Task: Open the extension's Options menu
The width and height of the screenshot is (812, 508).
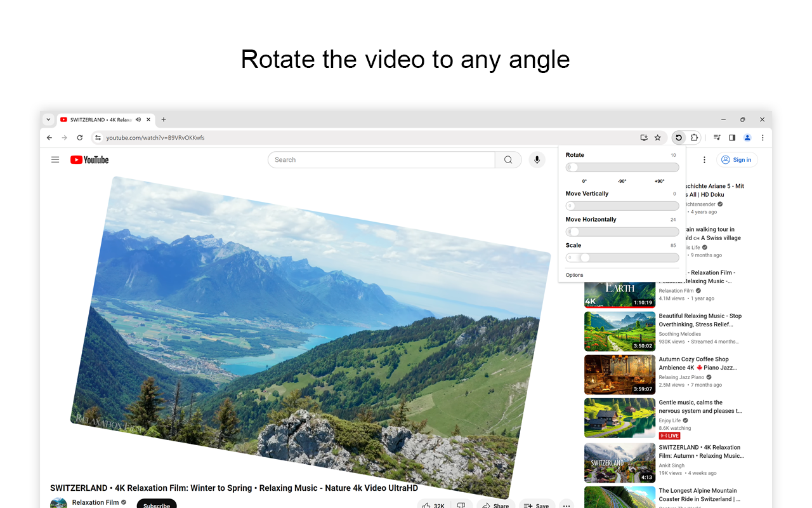Action: click(574, 274)
